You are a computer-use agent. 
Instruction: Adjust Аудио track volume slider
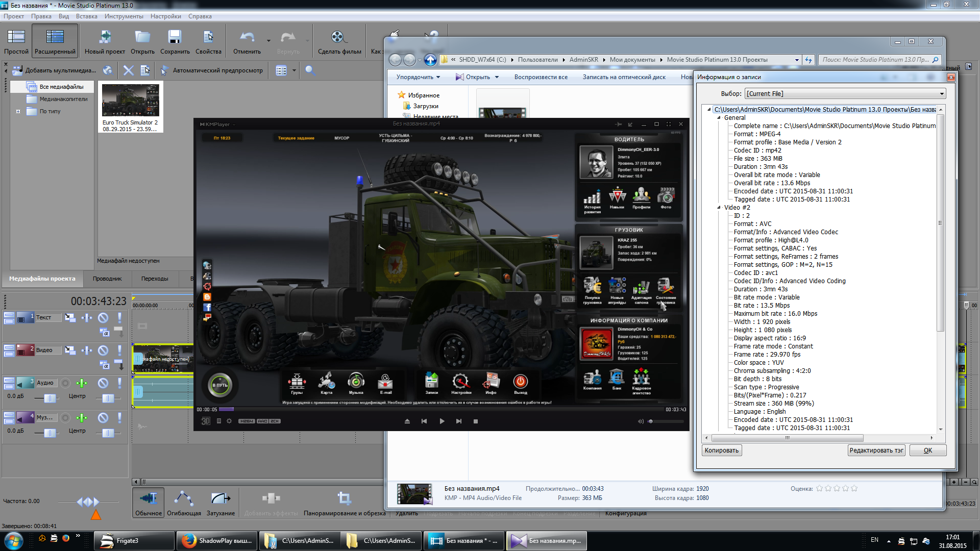pyautogui.click(x=50, y=398)
